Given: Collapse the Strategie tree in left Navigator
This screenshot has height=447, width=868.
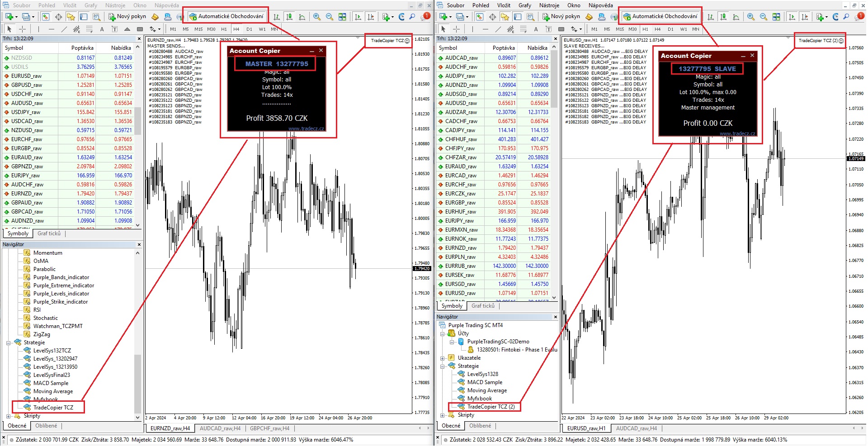Looking at the screenshot, I should pos(9,342).
